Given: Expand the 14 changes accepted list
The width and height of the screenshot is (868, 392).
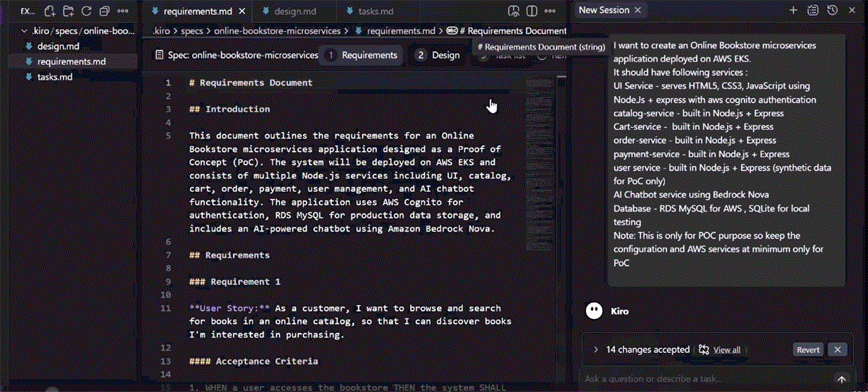Looking at the screenshot, I should click(x=595, y=349).
